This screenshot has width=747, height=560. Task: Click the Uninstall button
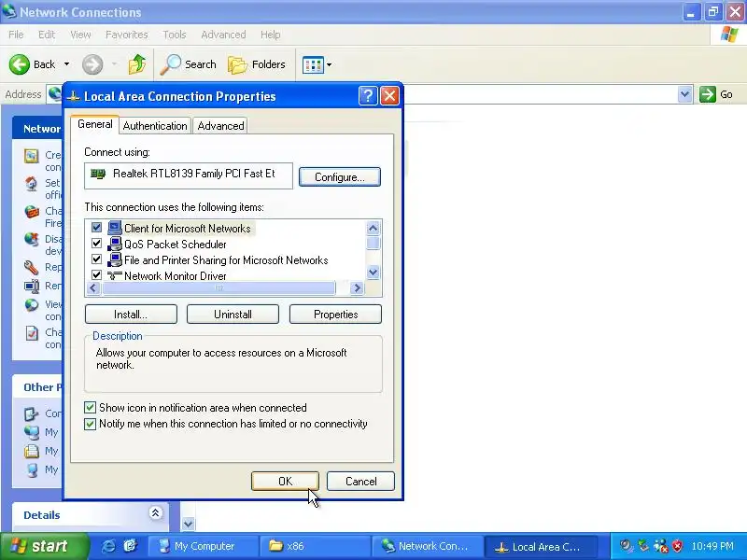pyautogui.click(x=233, y=315)
